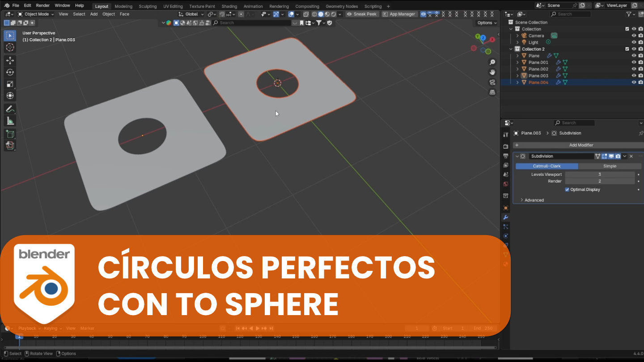Activate the Scale tool
The height and width of the screenshot is (362, 644).
click(10, 84)
